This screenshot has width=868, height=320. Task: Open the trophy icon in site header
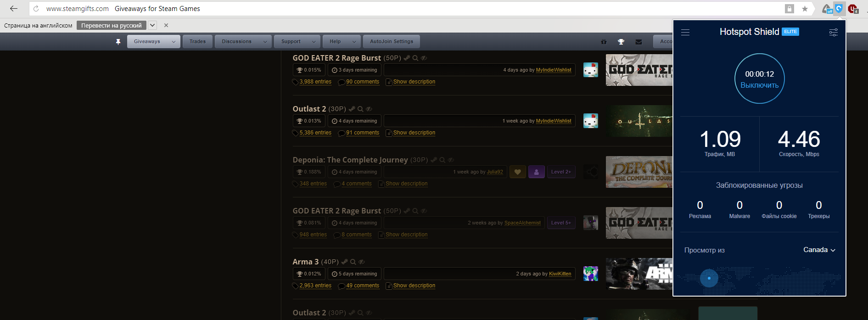pyautogui.click(x=621, y=42)
